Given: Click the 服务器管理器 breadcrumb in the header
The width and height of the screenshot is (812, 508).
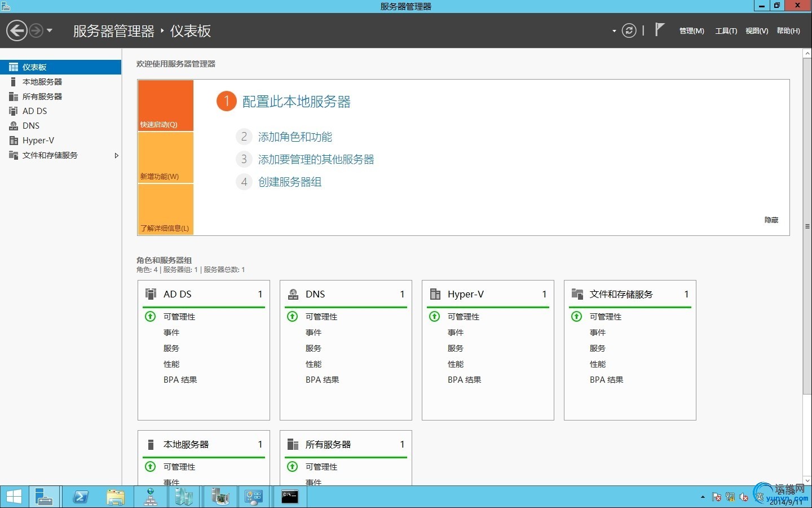Looking at the screenshot, I should [114, 31].
